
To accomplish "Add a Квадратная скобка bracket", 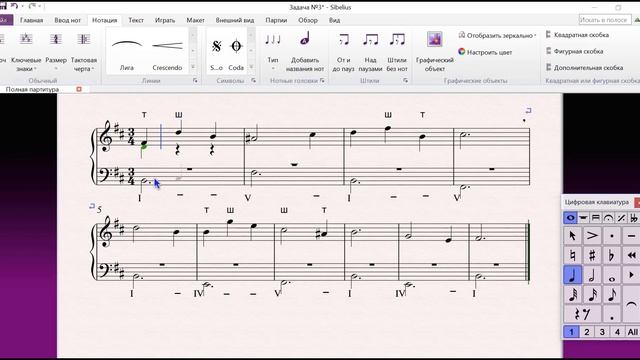I will pos(577,35).
